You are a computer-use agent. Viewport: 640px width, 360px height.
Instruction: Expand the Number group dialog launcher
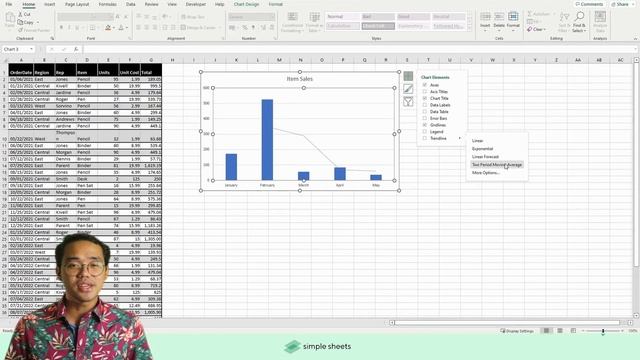(275, 38)
